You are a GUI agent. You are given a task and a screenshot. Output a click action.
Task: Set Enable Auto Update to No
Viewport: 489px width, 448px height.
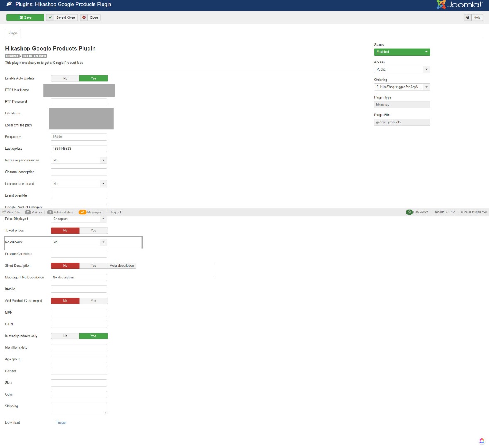point(65,78)
